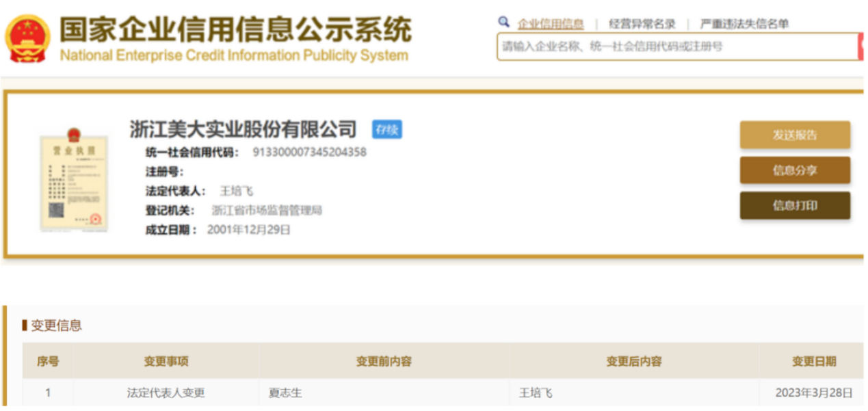Screen dimensions: 868x411
Task: Switch to 经营异常名录 tab
Action: pyautogui.click(x=642, y=24)
